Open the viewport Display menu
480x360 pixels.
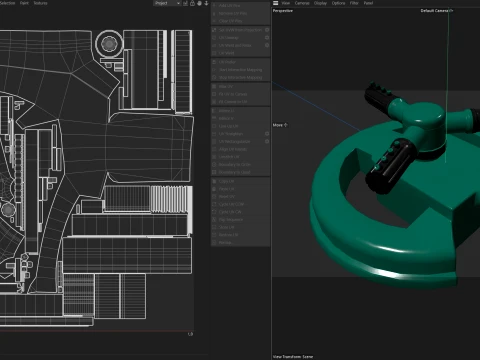click(320, 3)
